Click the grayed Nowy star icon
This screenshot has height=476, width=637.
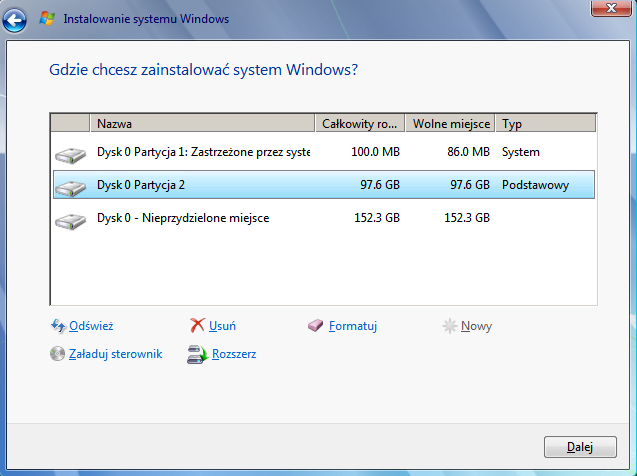[x=449, y=326]
